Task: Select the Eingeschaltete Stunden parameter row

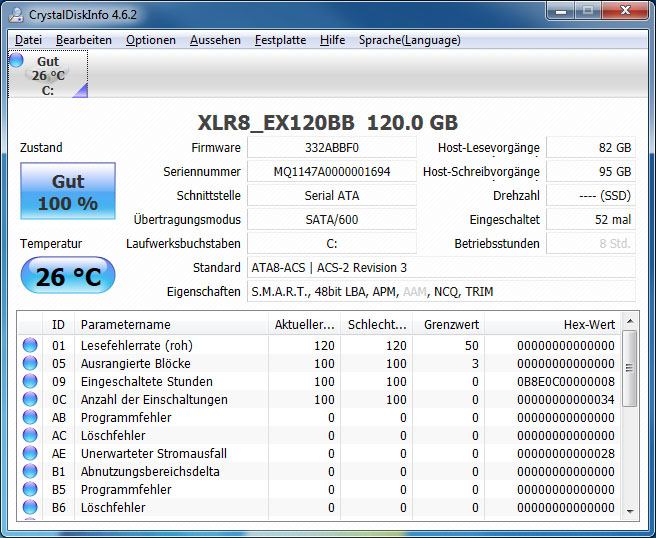Action: (319, 381)
